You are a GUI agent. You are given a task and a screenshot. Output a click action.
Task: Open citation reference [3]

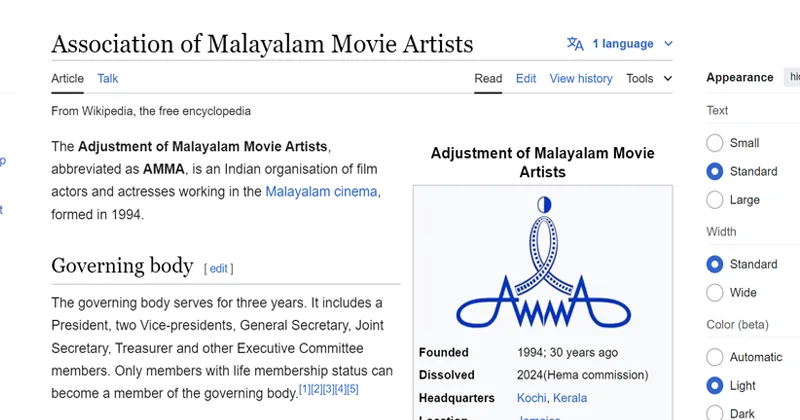[329, 389]
